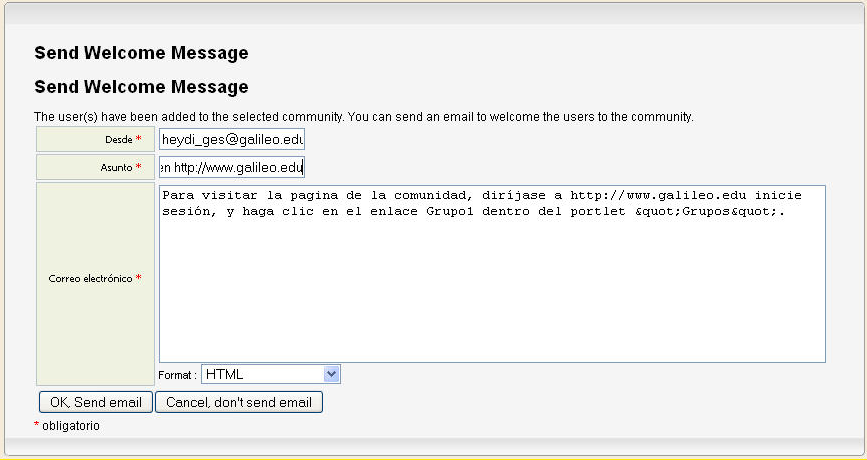Screen dimensions: 867x460
Task: Click the second Send Welcome Message heading
Action: pyautogui.click(x=141, y=87)
